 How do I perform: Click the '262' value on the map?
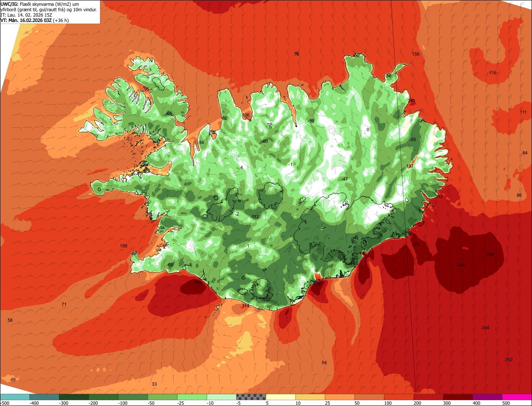509,360
